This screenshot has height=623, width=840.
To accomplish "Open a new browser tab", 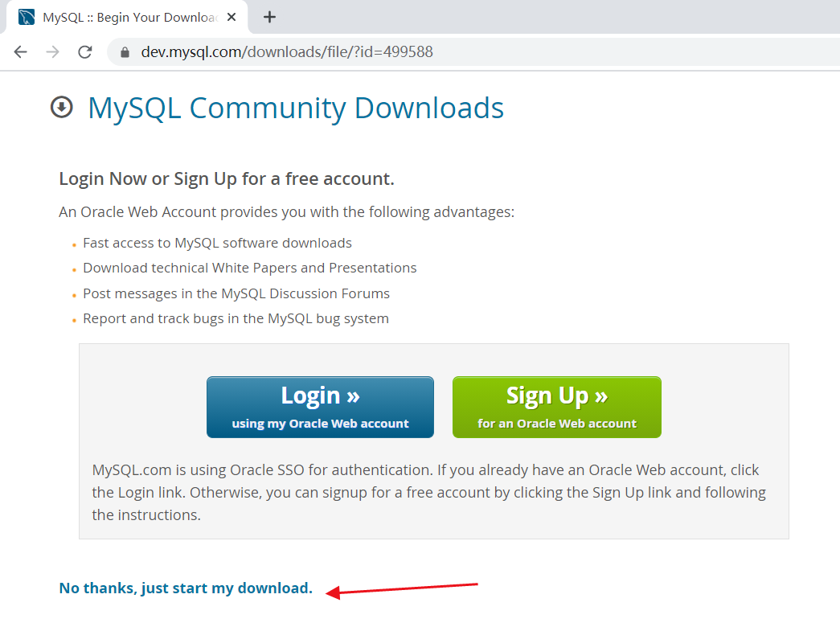I will coord(269,17).
